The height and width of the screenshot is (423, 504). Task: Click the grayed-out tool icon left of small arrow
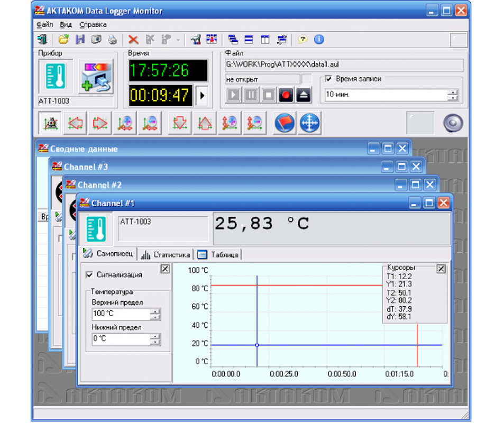[x=166, y=40]
